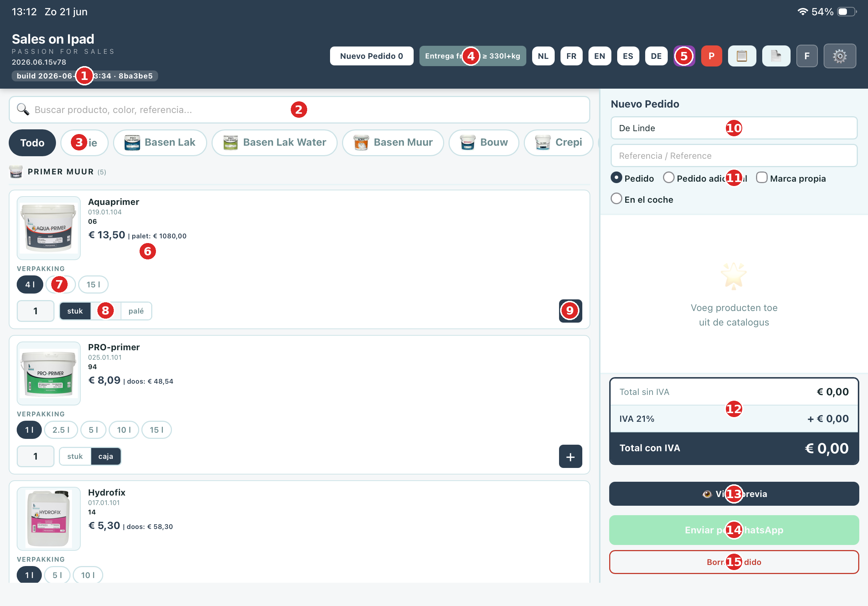868x606 pixels.
Task: Open the Basen Muur category tab
Action: coord(393,142)
